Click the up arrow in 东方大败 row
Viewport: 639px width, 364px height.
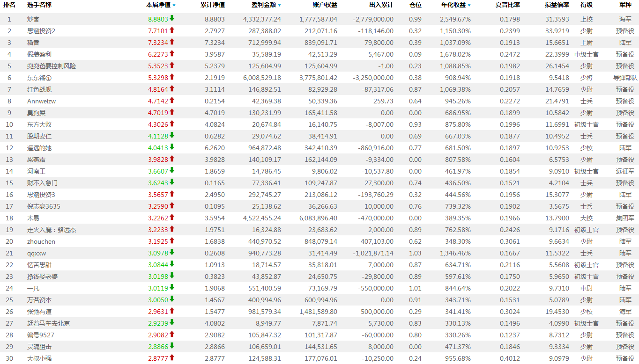(172, 124)
